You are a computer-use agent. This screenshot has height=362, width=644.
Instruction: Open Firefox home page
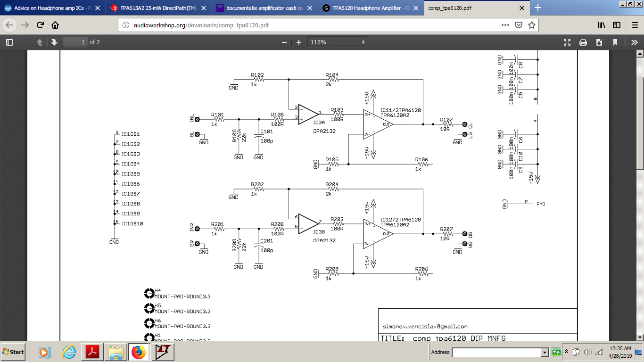pos(55,25)
